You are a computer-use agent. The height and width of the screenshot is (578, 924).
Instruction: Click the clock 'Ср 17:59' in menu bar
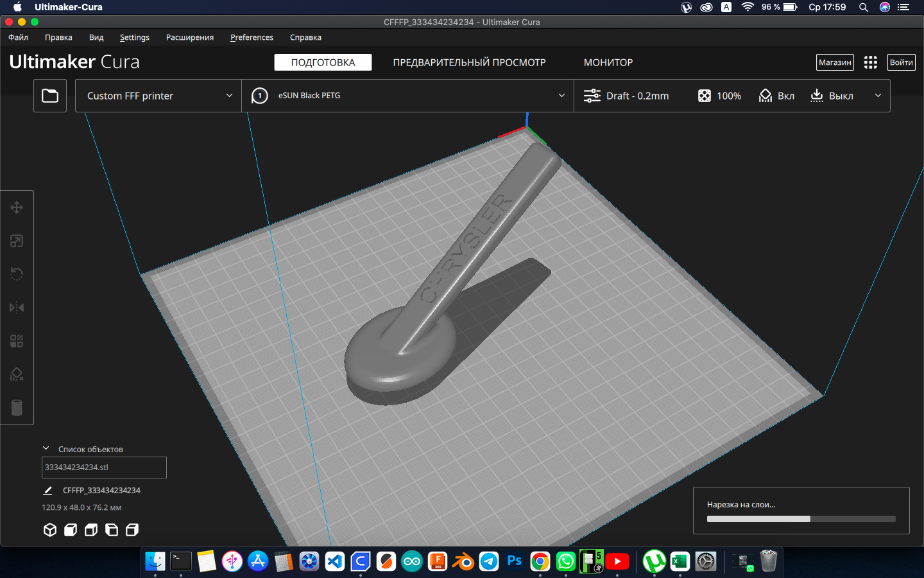coord(827,7)
